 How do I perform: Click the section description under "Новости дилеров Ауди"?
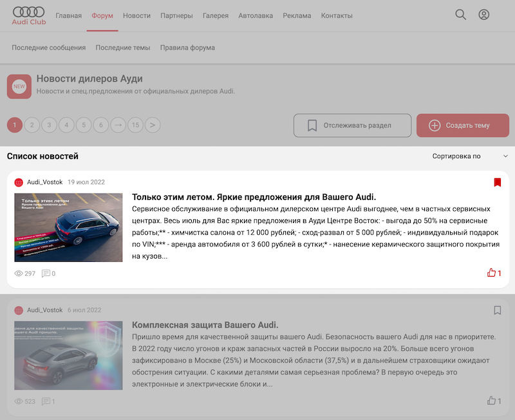coord(136,91)
